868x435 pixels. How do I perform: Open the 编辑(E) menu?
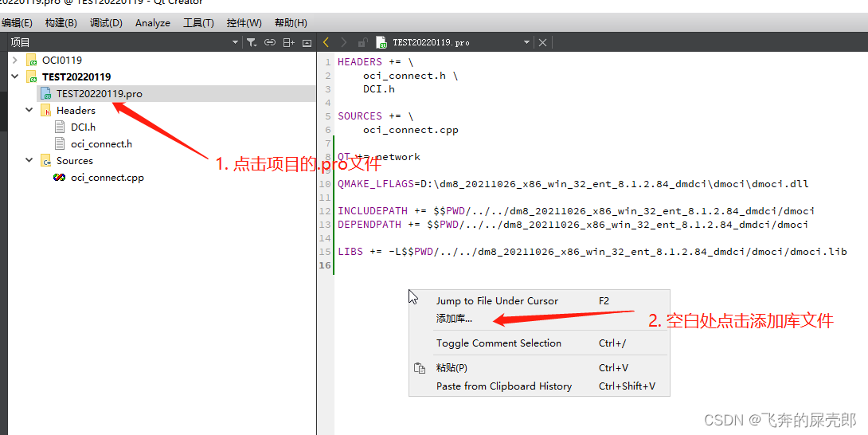coord(16,23)
